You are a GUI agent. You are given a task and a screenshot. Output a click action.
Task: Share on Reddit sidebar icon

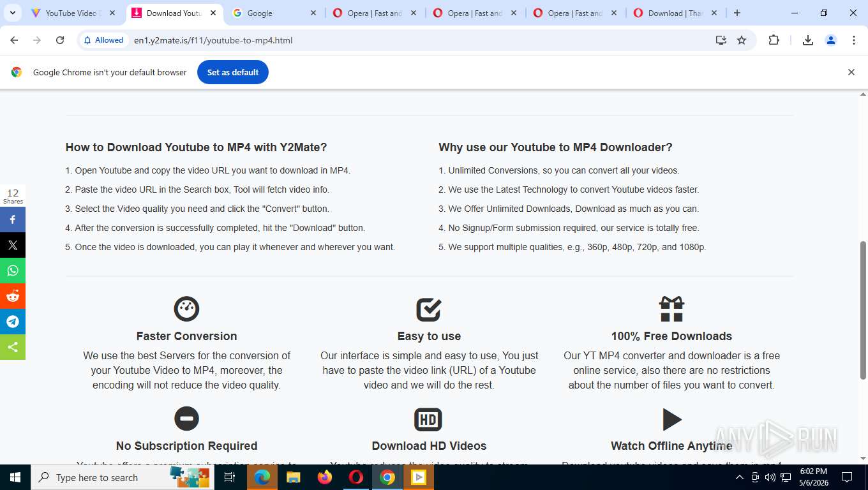pyautogui.click(x=13, y=296)
